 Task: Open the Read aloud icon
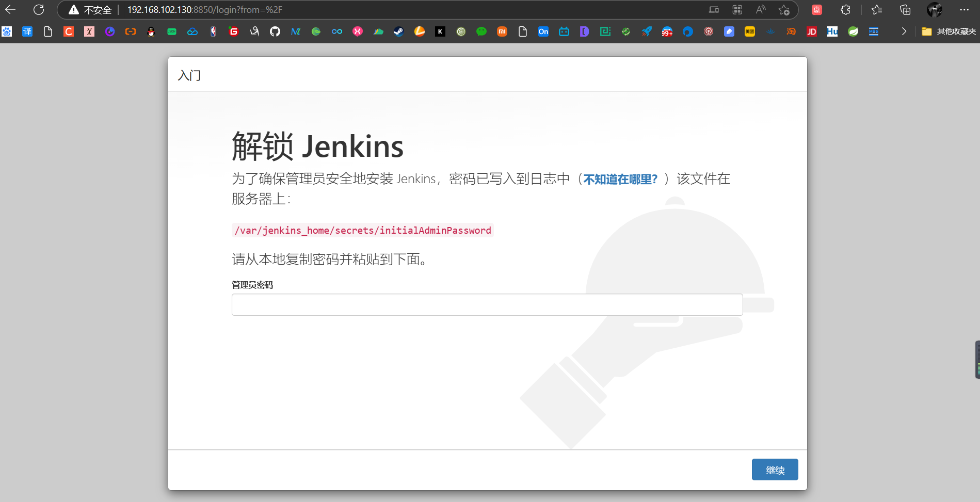tap(761, 10)
